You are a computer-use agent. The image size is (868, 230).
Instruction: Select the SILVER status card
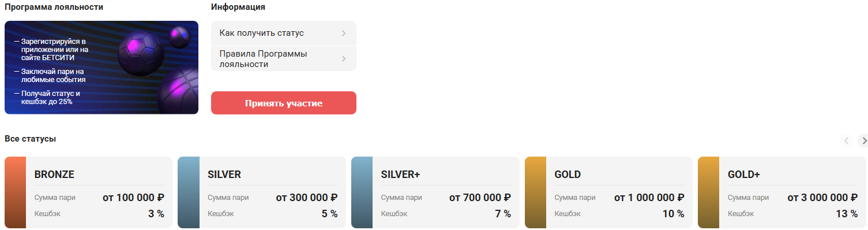click(262, 192)
